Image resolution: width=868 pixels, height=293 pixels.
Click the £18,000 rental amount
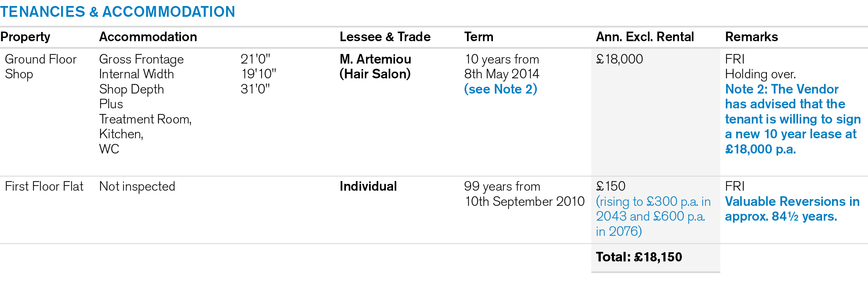tap(619, 59)
